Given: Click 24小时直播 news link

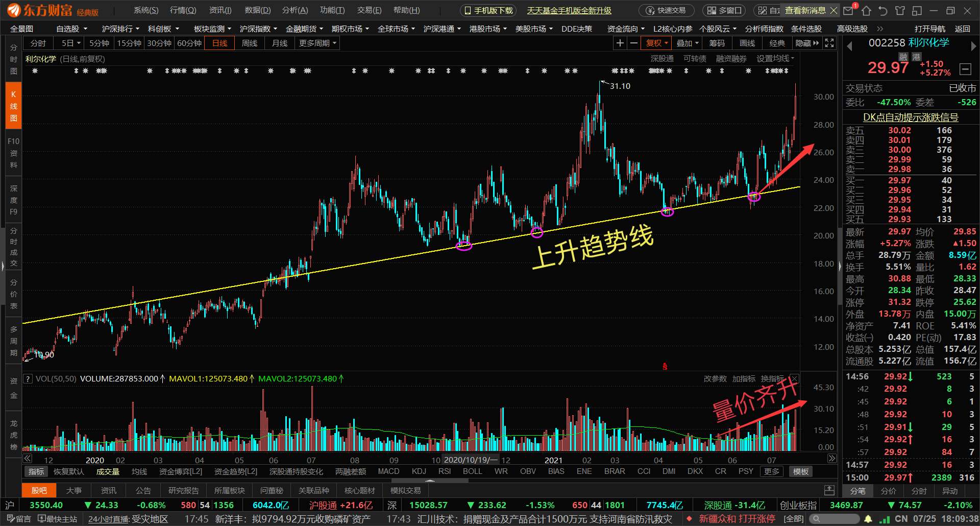Looking at the screenshot, I should 108,519.
